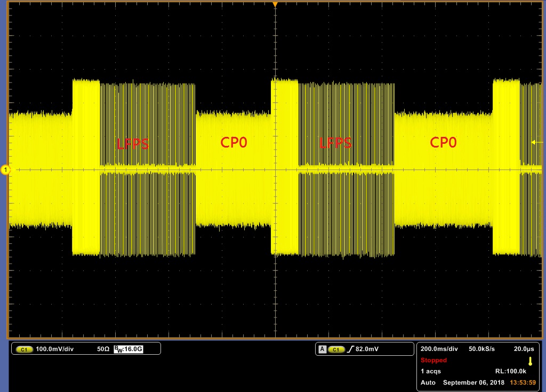The width and height of the screenshot is (546, 392).
Task: Click the first red LFPS annotation
Action: (x=133, y=143)
